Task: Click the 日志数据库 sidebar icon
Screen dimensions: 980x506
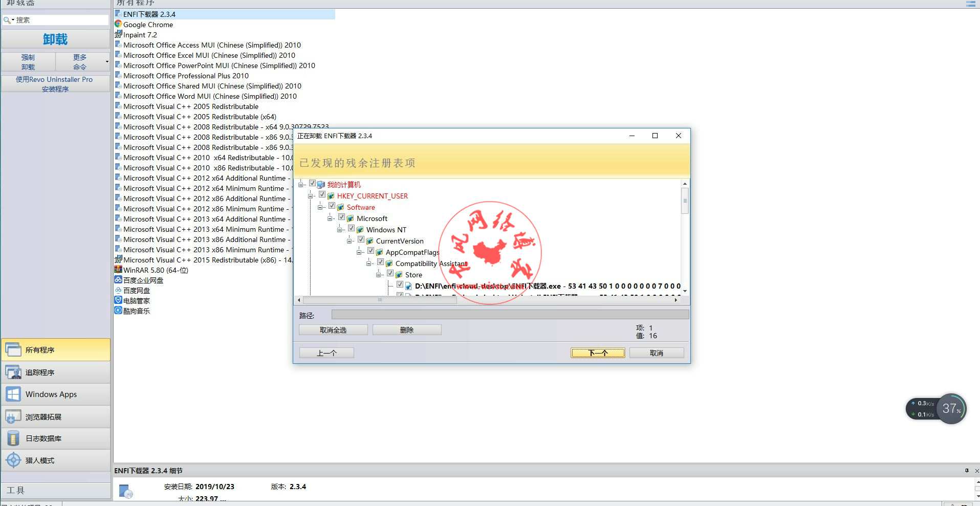Action: 13,438
